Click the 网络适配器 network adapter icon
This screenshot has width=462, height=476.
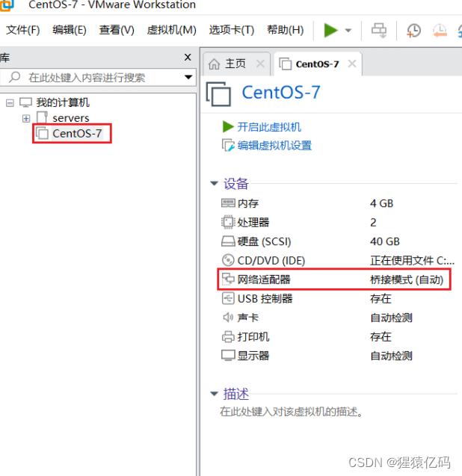pyautogui.click(x=228, y=279)
